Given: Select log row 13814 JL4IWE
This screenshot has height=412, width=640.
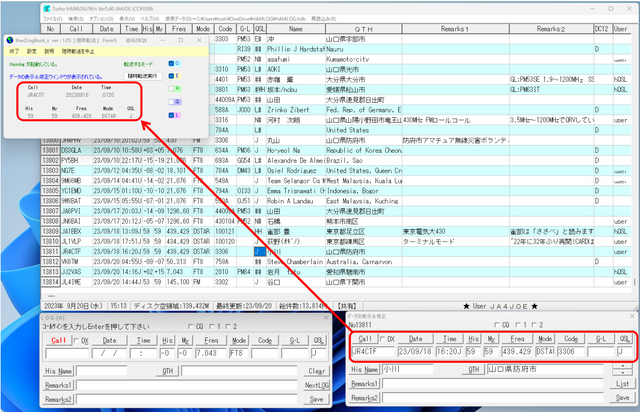Looking at the screenshot, I should (338, 282).
